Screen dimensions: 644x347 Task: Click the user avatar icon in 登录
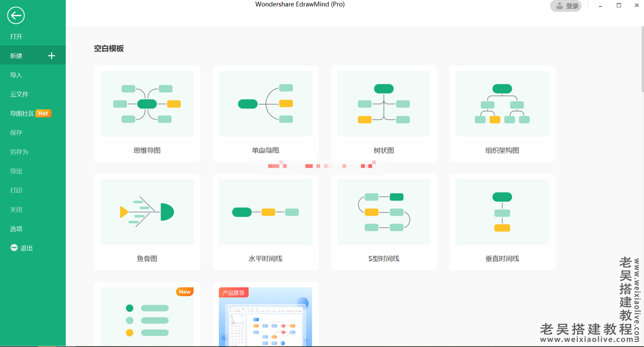coord(560,6)
